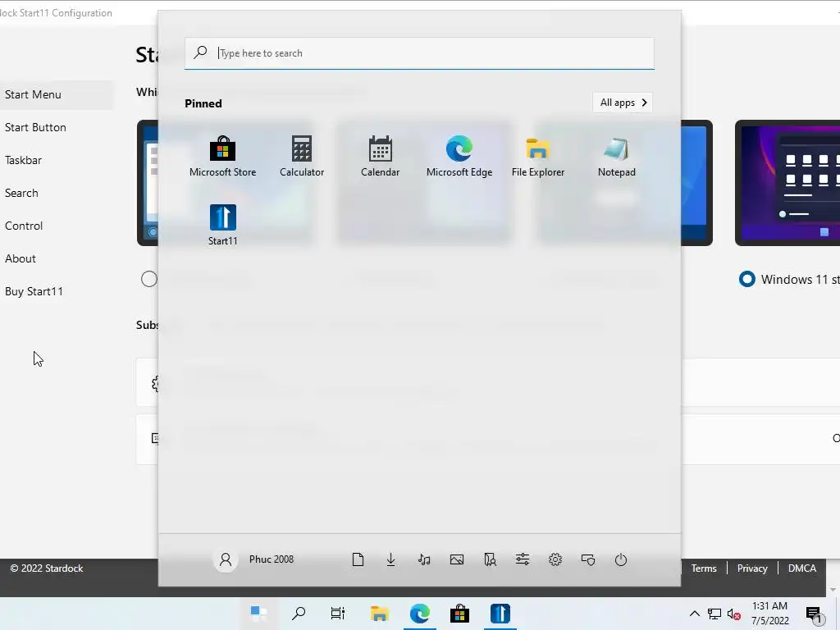This screenshot has width=840, height=630.
Task: Click the Windows Start button on taskbar
Action: coord(258,614)
